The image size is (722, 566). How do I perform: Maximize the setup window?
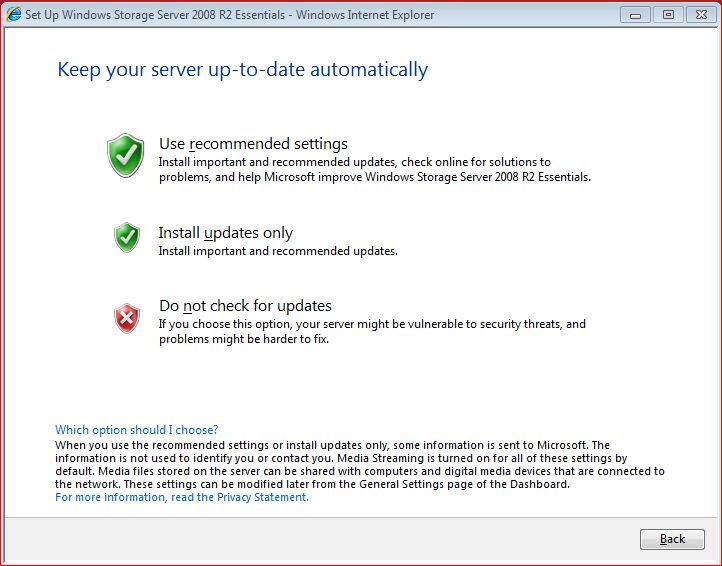tap(668, 15)
